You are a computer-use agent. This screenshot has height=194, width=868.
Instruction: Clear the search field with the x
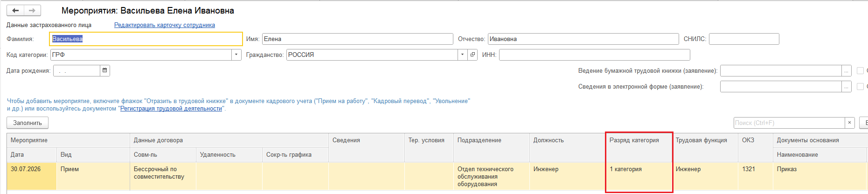tap(850, 123)
